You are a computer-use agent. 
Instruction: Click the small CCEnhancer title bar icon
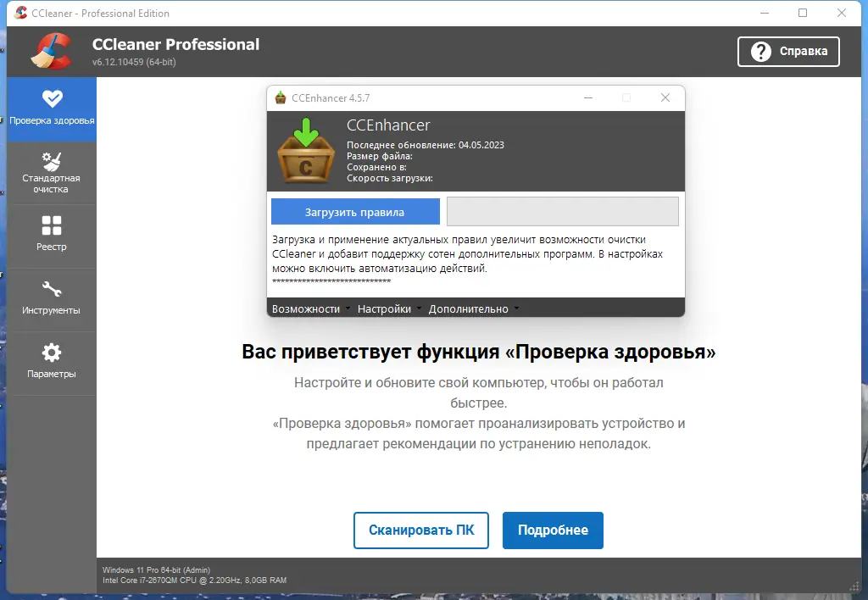pyautogui.click(x=280, y=97)
